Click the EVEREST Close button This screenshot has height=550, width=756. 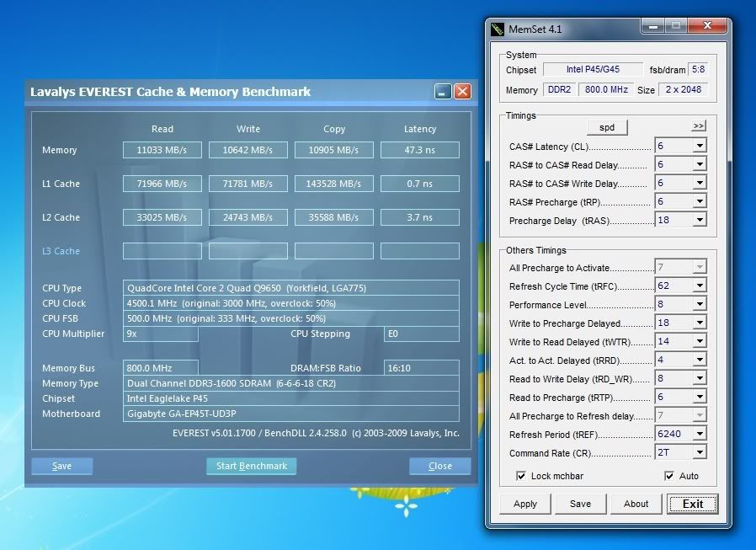click(x=439, y=466)
